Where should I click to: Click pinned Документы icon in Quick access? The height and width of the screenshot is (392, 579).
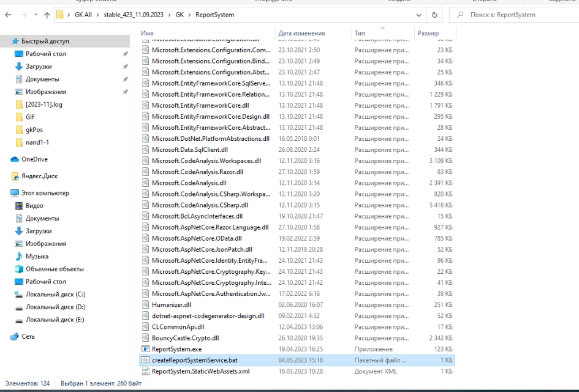tap(19, 79)
